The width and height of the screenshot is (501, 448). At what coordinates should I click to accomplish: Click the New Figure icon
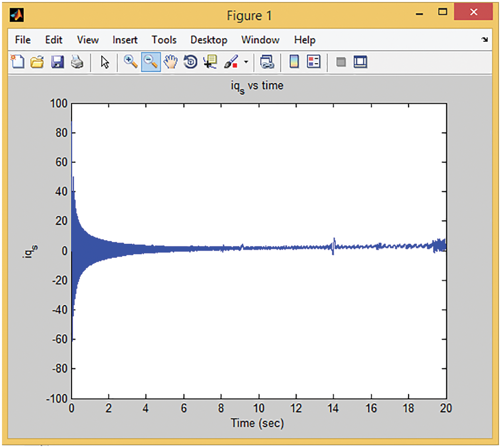click(18, 62)
